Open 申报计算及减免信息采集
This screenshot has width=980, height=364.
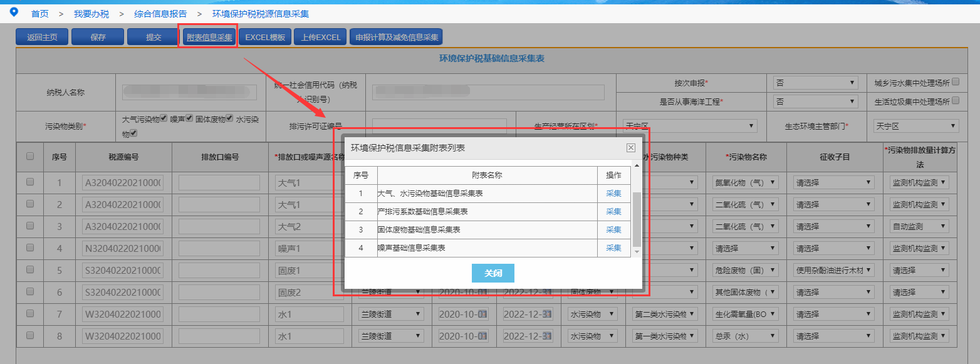pos(396,37)
